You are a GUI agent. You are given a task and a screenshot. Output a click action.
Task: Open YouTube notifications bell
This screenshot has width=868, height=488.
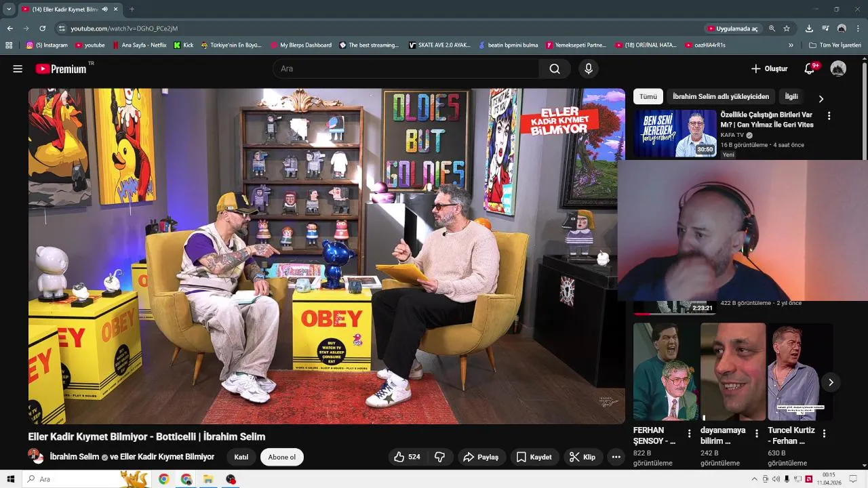point(810,68)
